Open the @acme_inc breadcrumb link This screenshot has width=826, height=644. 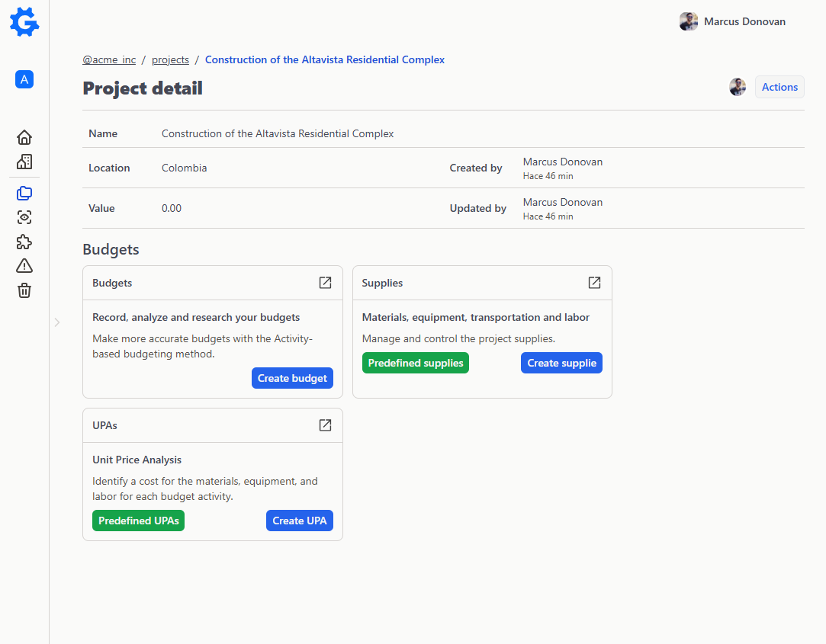(x=109, y=59)
